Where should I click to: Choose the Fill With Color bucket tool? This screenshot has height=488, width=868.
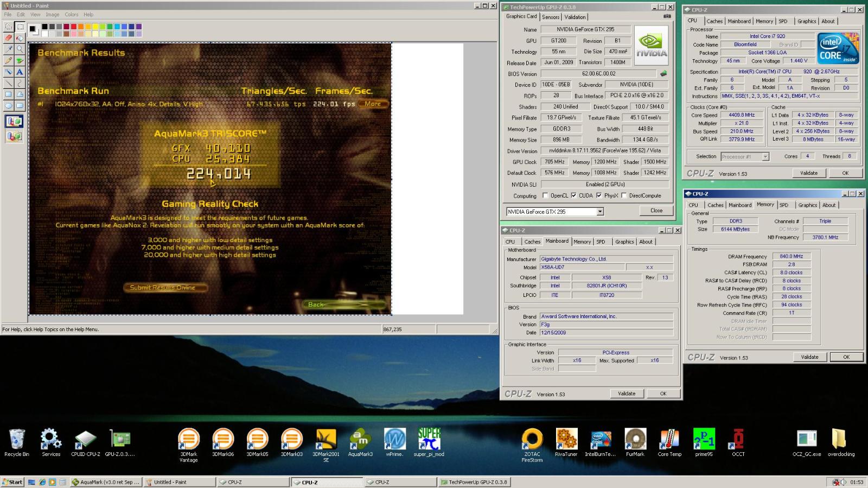point(20,38)
